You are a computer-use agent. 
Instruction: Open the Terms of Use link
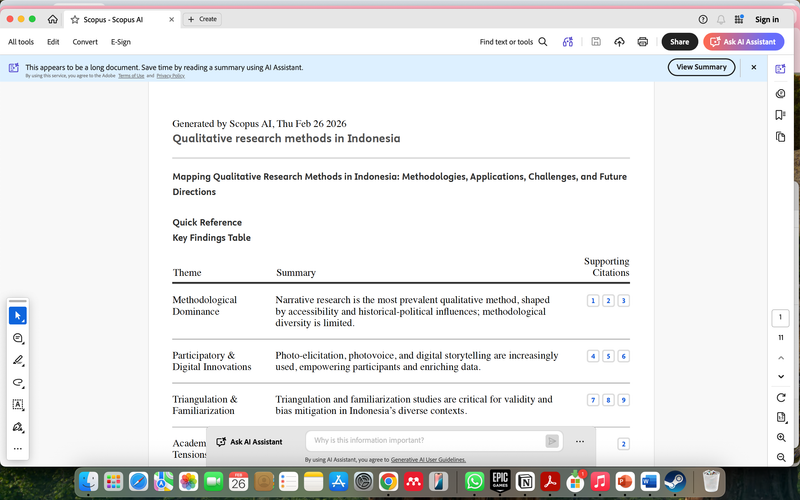[x=131, y=76]
